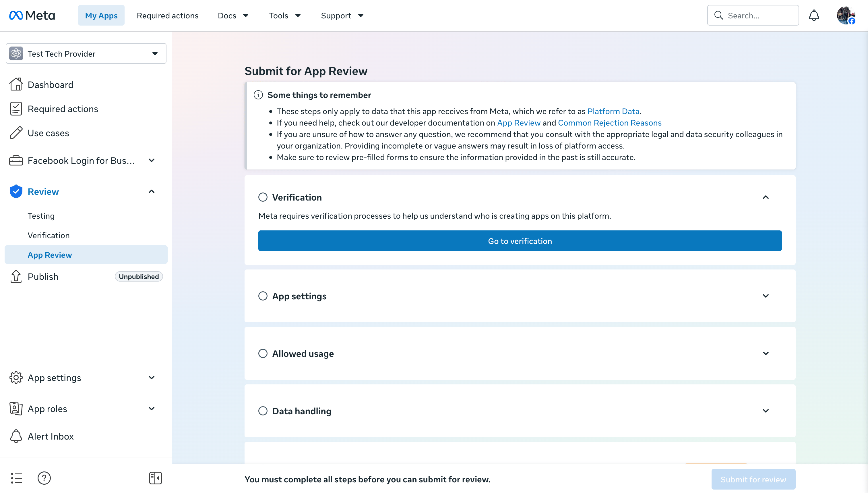Click the Dashboard house icon

(16, 84)
